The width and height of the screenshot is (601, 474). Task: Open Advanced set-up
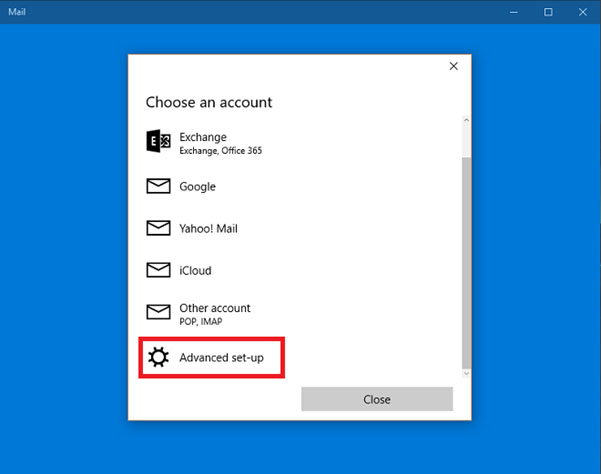pos(212,358)
